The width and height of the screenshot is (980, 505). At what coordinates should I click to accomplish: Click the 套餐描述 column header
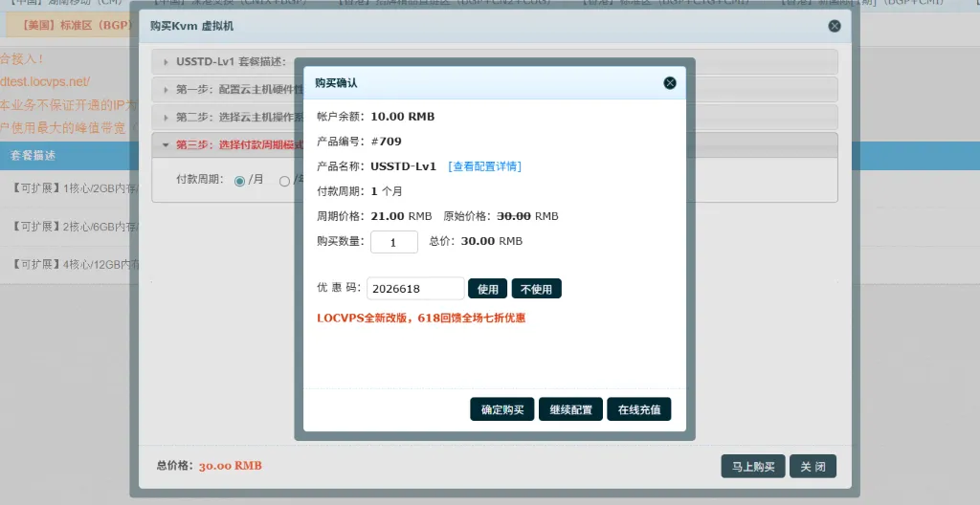[33, 156]
